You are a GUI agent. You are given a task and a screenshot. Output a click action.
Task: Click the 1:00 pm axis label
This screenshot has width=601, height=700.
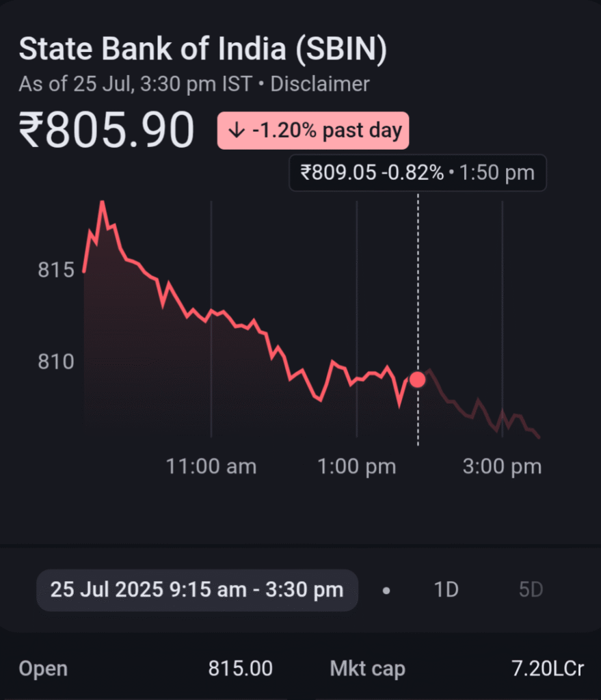(x=357, y=467)
